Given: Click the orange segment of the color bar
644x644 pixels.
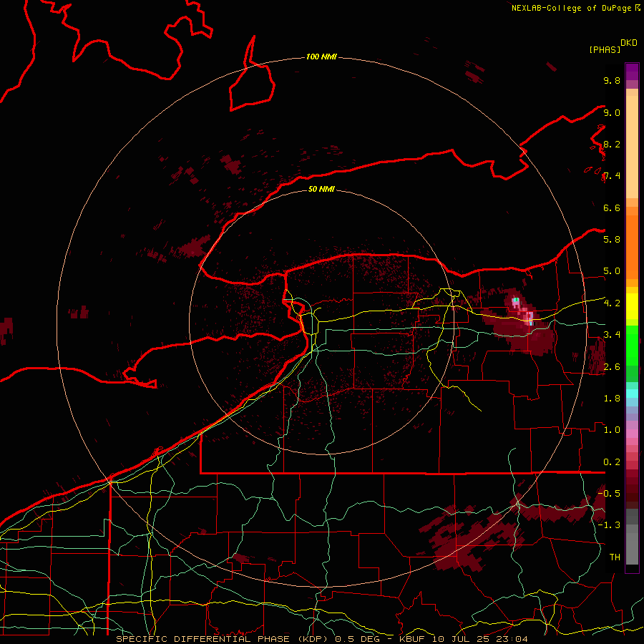Looking at the screenshot, I should click(632, 246).
